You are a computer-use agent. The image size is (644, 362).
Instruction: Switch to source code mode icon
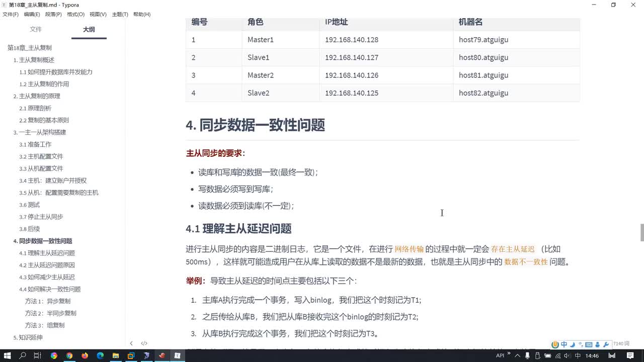click(144, 343)
